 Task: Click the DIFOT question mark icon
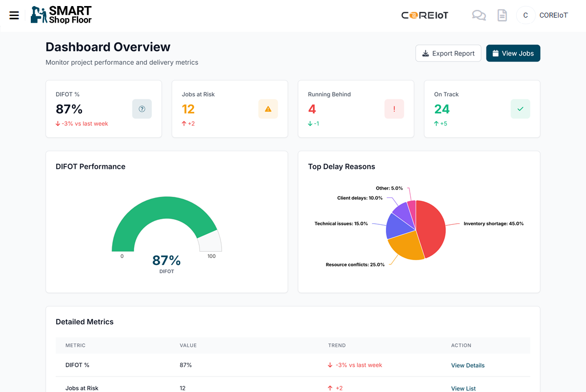[142, 109]
